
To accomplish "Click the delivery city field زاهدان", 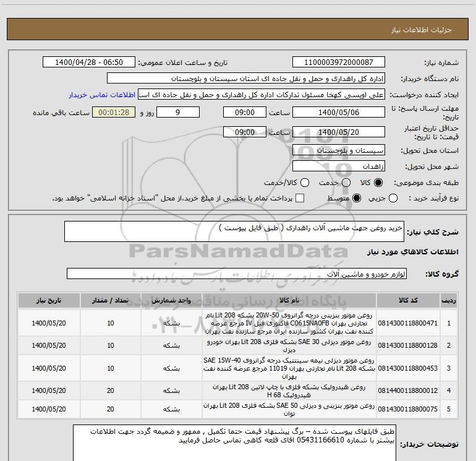I will (339, 166).
